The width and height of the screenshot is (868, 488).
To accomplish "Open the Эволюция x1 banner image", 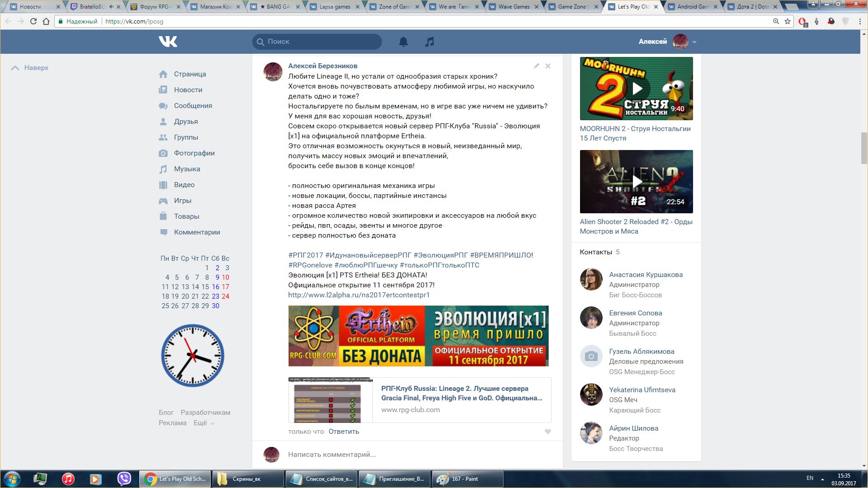I will point(418,336).
